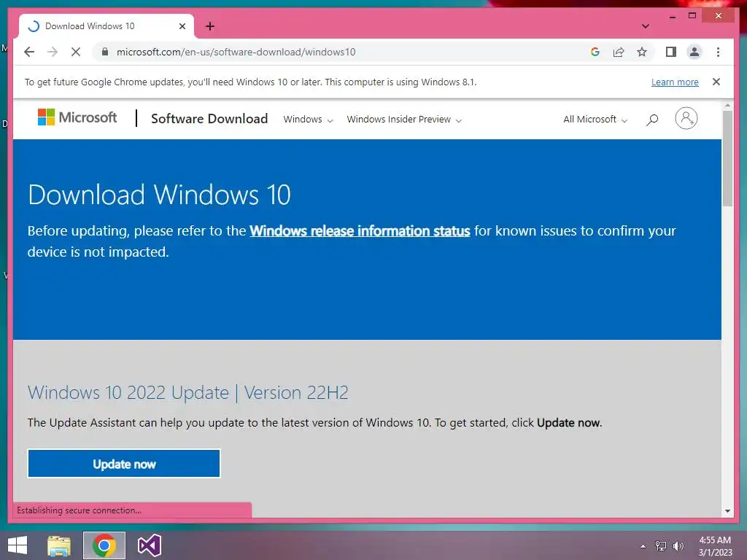Open the Windows Start button
This screenshot has width=747, height=560.
(x=18, y=545)
